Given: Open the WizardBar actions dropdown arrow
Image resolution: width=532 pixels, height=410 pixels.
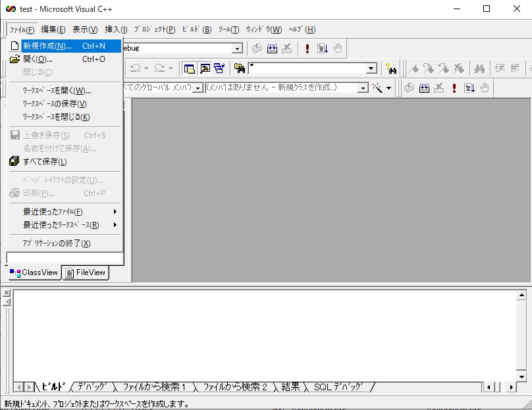Looking at the screenshot, I should tap(389, 88).
